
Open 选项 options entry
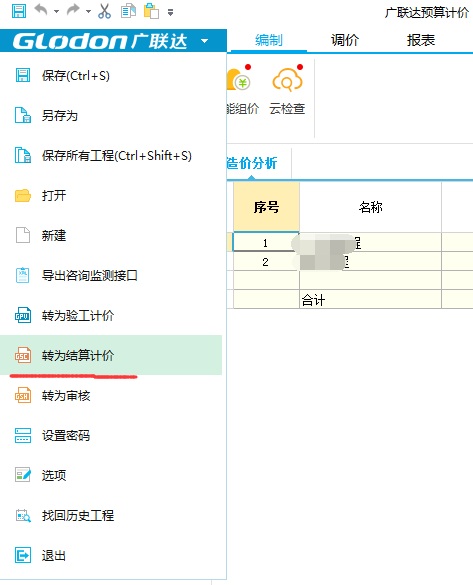pos(111,475)
